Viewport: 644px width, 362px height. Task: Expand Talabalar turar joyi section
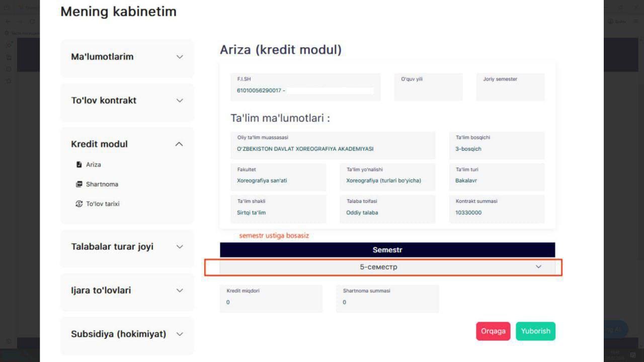pyautogui.click(x=180, y=247)
